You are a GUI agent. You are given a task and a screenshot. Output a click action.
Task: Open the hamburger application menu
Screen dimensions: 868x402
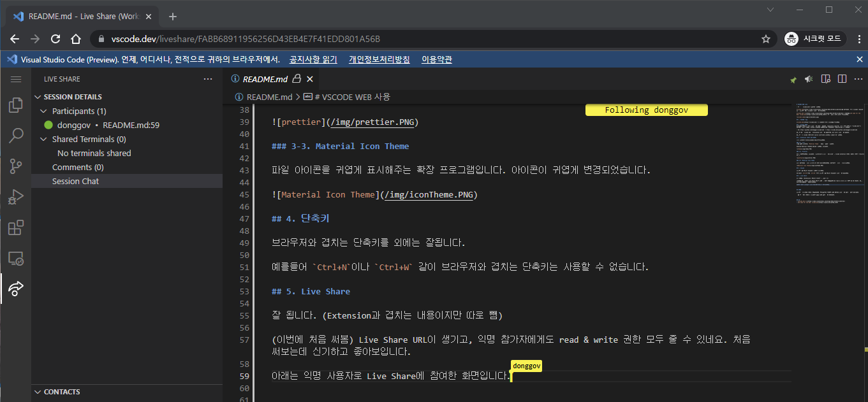click(x=15, y=79)
